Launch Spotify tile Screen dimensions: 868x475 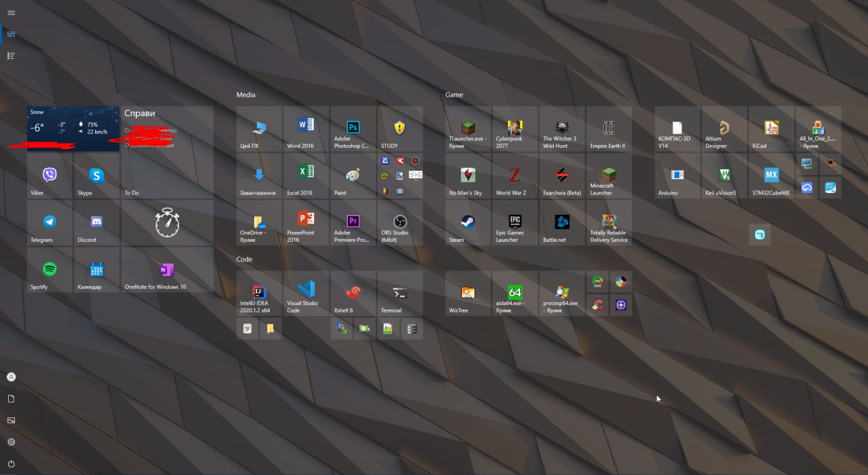tap(50, 270)
